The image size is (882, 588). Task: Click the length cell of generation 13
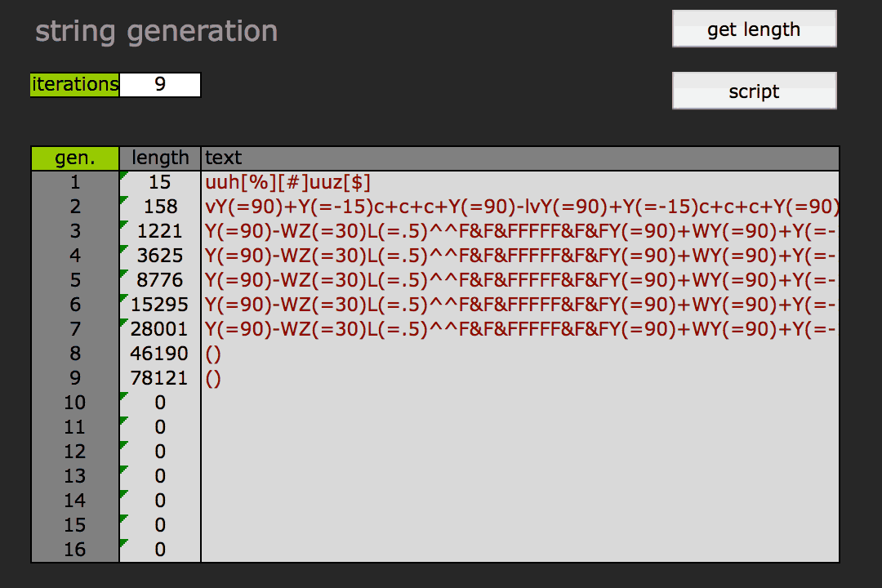pos(160,476)
